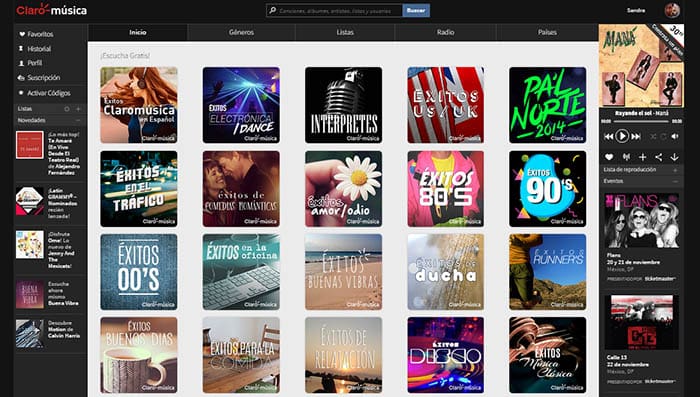Image resolution: width=700 pixels, height=397 pixels.
Task: Toggle repeat mode in player
Action: coord(664,136)
